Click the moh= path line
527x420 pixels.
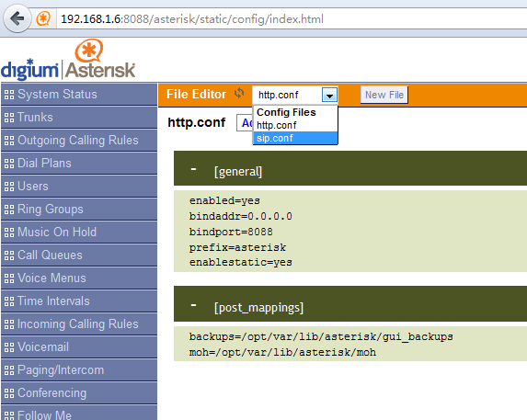point(282,352)
